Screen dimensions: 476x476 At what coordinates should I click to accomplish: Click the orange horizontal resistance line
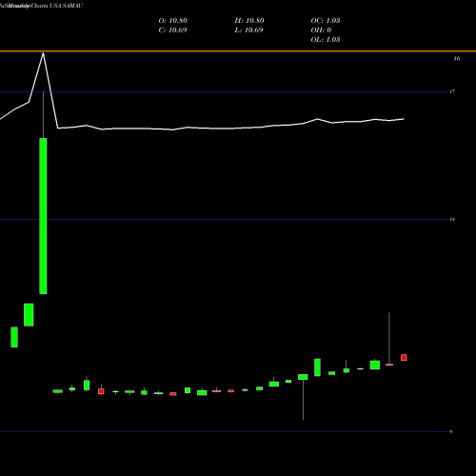tap(238, 50)
